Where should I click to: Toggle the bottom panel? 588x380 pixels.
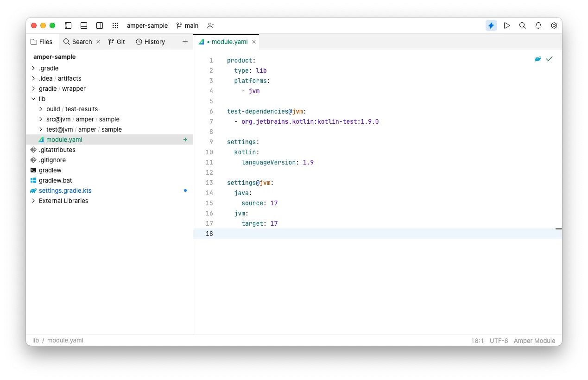[84, 25]
